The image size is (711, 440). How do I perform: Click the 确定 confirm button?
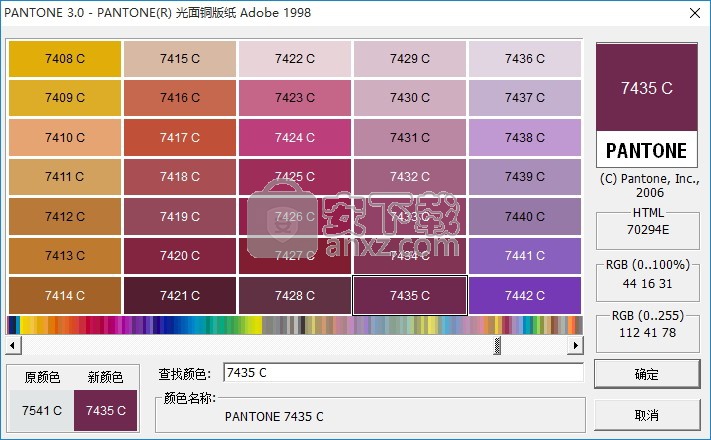[647, 375]
